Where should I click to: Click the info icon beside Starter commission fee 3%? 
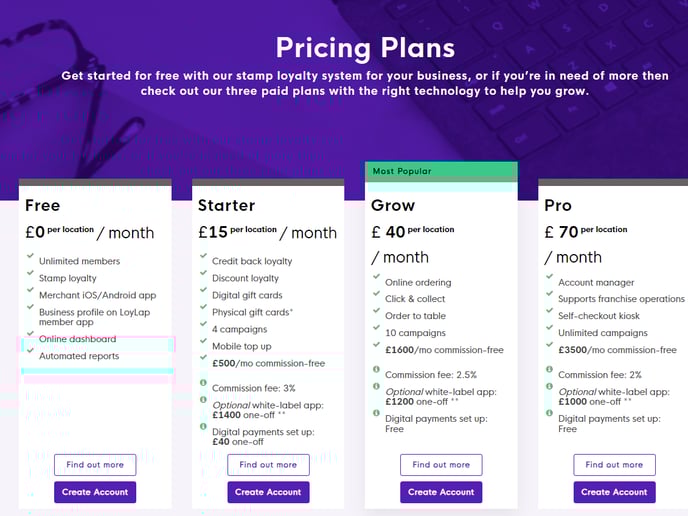pos(203,383)
